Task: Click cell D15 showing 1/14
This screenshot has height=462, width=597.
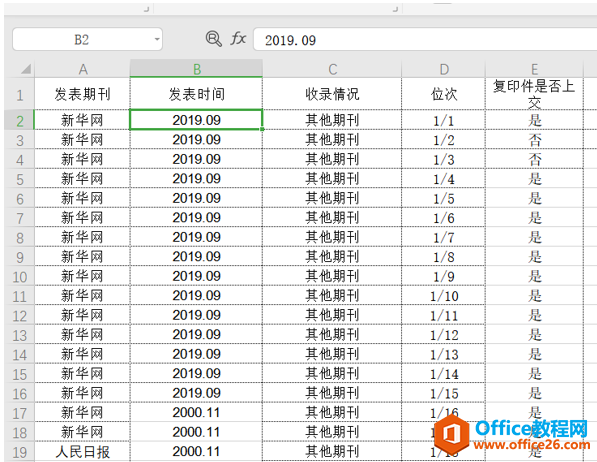Action: 444,374
